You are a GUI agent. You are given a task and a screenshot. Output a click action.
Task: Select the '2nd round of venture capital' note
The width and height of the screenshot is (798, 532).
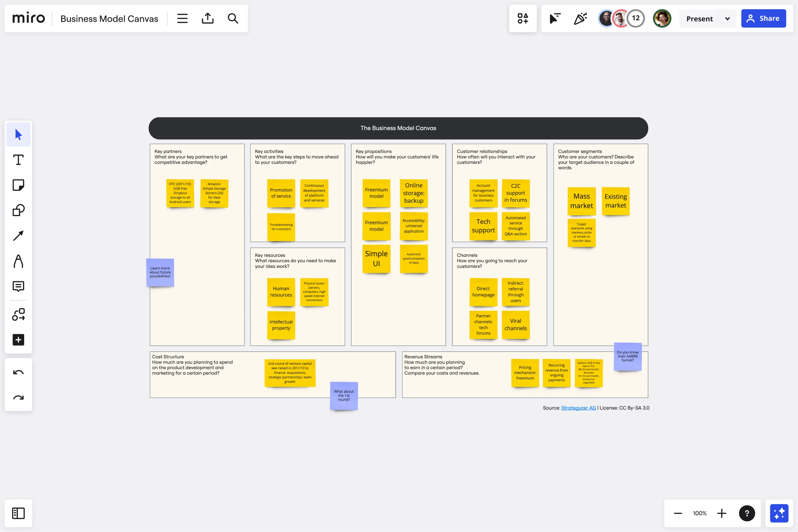tap(290, 373)
